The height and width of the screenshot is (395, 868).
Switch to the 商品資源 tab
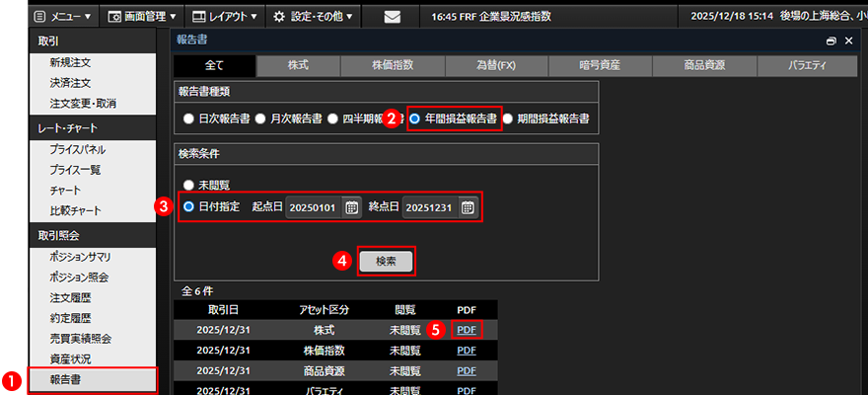pyautogui.click(x=704, y=65)
